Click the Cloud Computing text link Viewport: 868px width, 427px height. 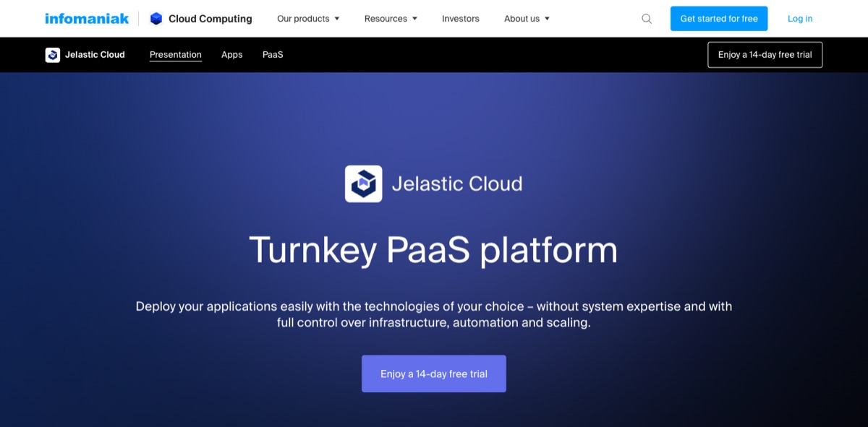pyautogui.click(x=210, y=19)
